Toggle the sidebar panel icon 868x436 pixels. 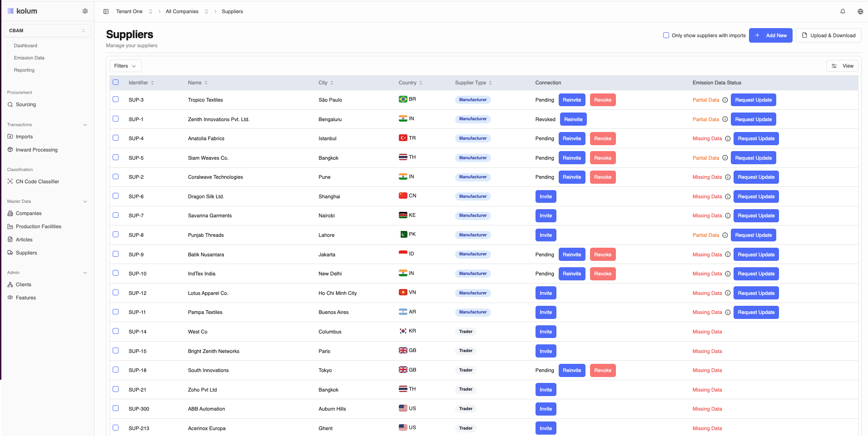pos(106,12)
